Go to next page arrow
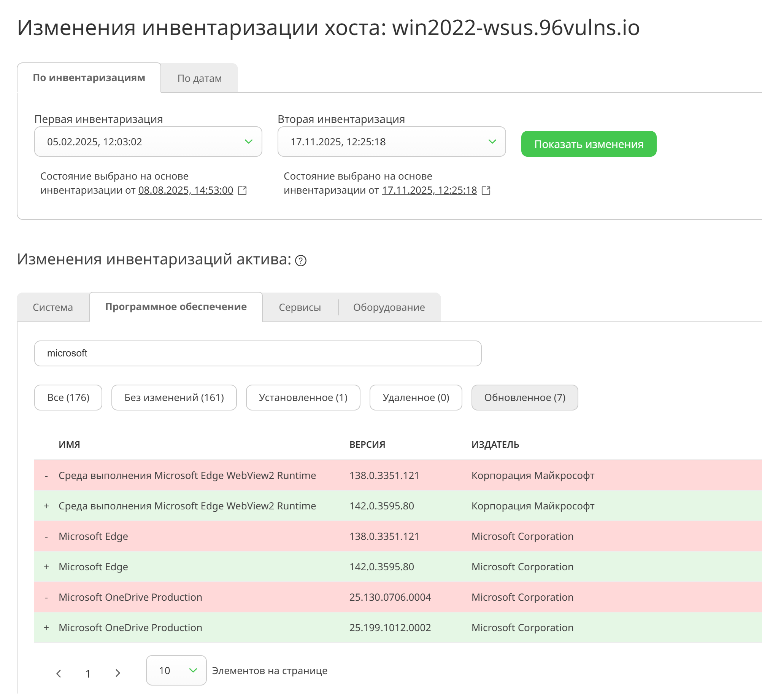Viewport: 762px width, 700px height. (x=118, y=674)
